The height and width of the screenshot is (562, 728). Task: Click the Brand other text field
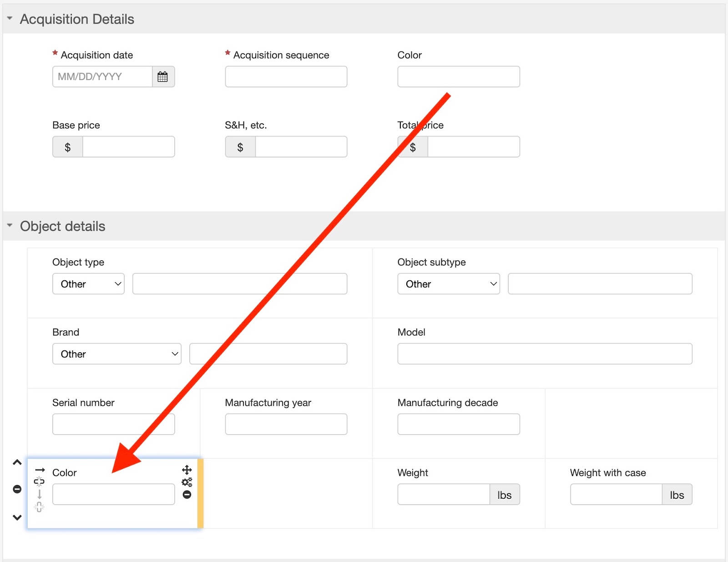(268, 354)
